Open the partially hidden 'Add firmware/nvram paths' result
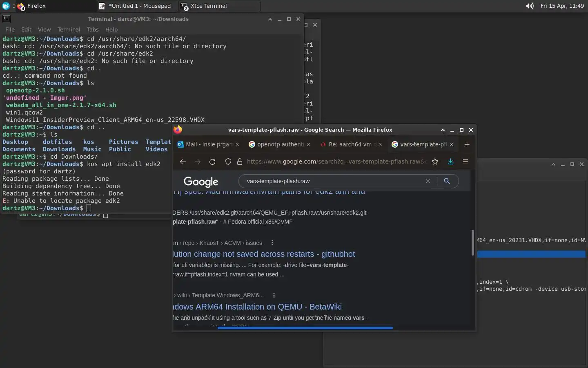 269,192
